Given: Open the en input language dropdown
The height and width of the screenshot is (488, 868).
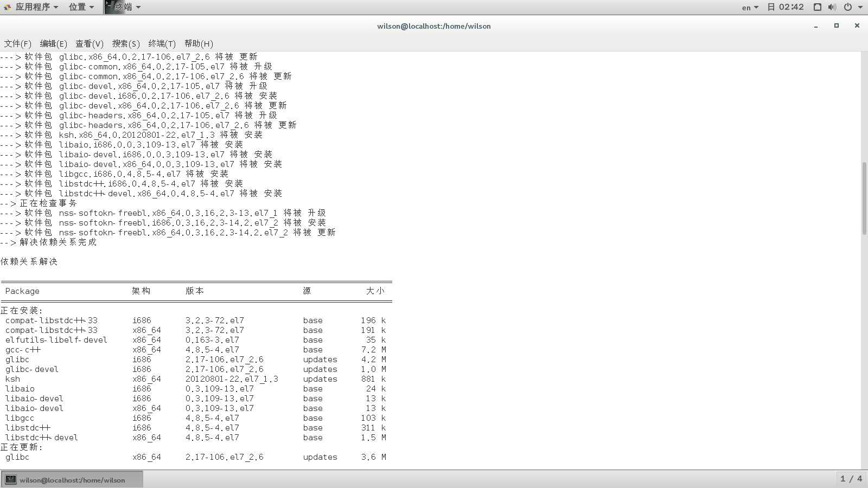Looking at the screenshot, I should tap(750, 7).
